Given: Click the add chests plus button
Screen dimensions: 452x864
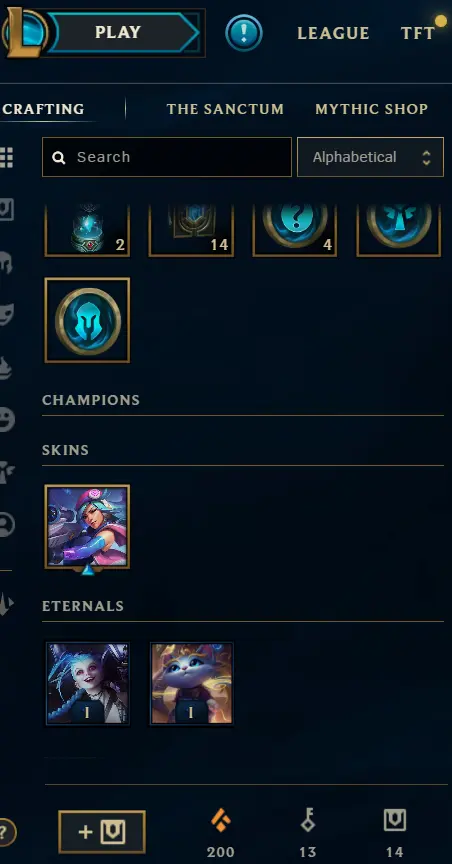Looking at the screenshot, I should (x=102, y=831).
